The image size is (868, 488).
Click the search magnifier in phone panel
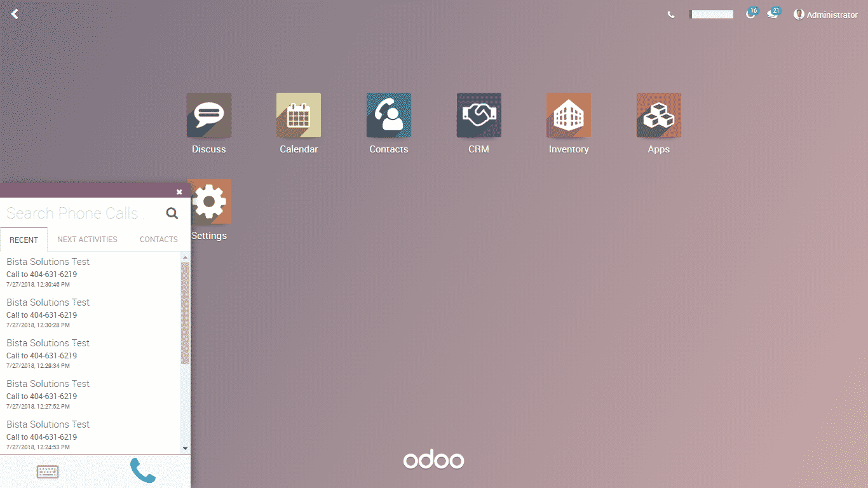[x=172, y=213]
